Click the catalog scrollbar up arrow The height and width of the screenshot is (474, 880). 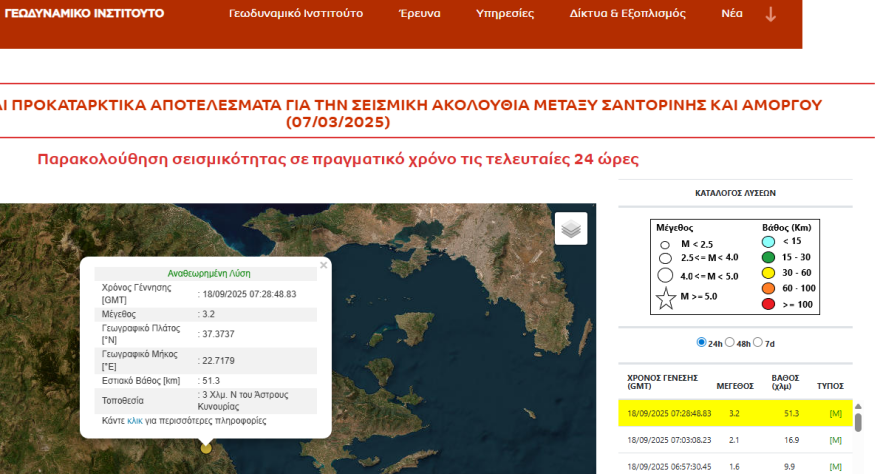[x=858, y=406]
